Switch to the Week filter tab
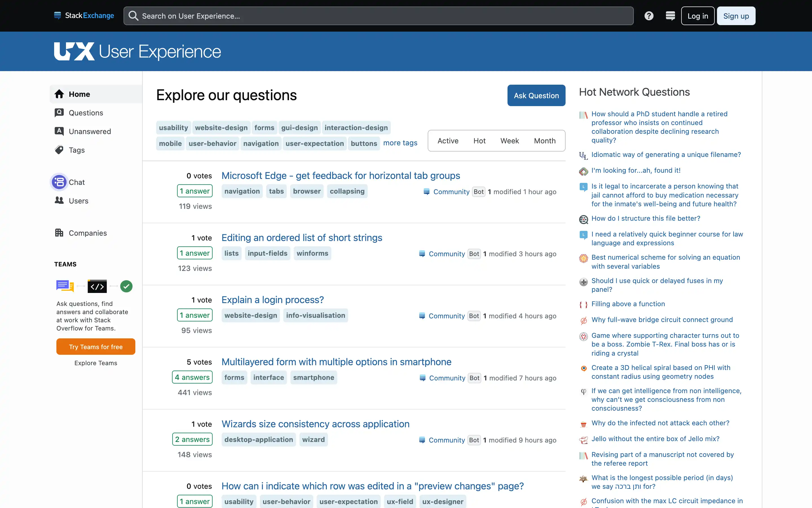Viewport: 812px width, 508px height. click(x=509, y=141)
